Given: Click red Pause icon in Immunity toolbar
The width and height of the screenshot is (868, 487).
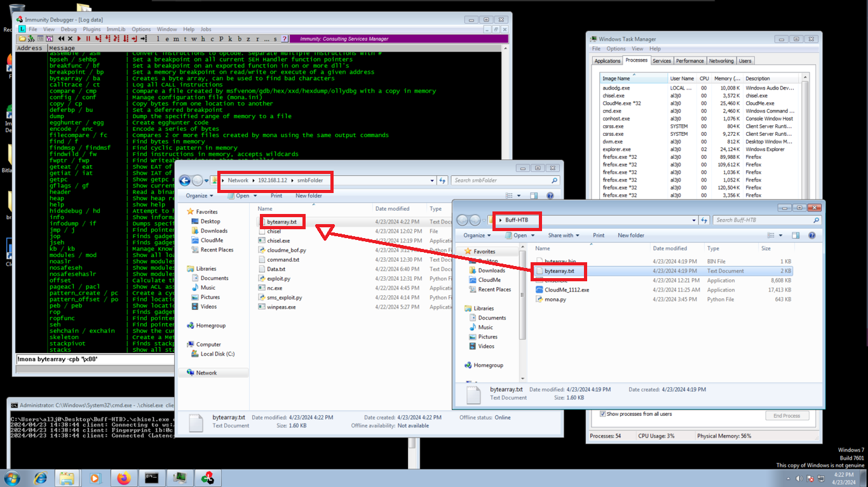Looking at the screenshot, I should [88, 39].
